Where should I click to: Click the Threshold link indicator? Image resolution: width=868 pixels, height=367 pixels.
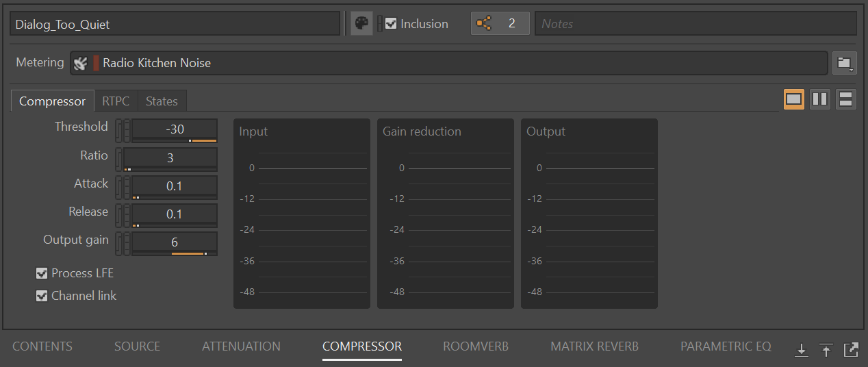118,131
